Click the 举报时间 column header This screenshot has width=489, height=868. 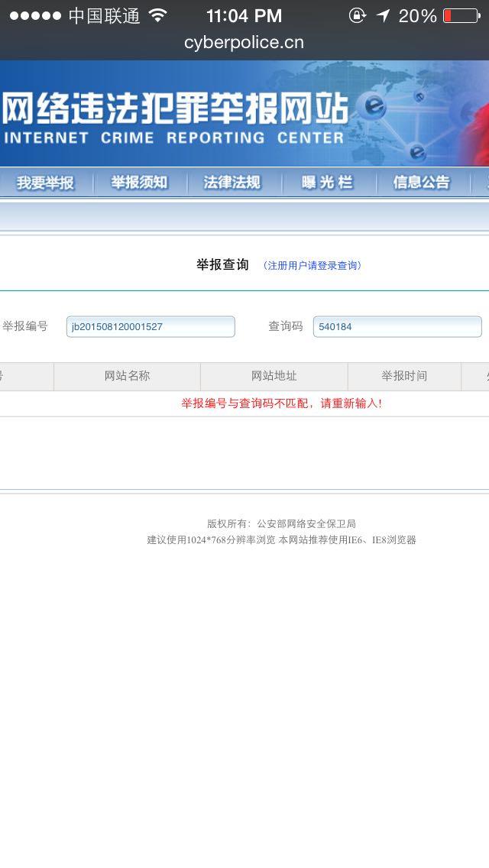point(404,377)
